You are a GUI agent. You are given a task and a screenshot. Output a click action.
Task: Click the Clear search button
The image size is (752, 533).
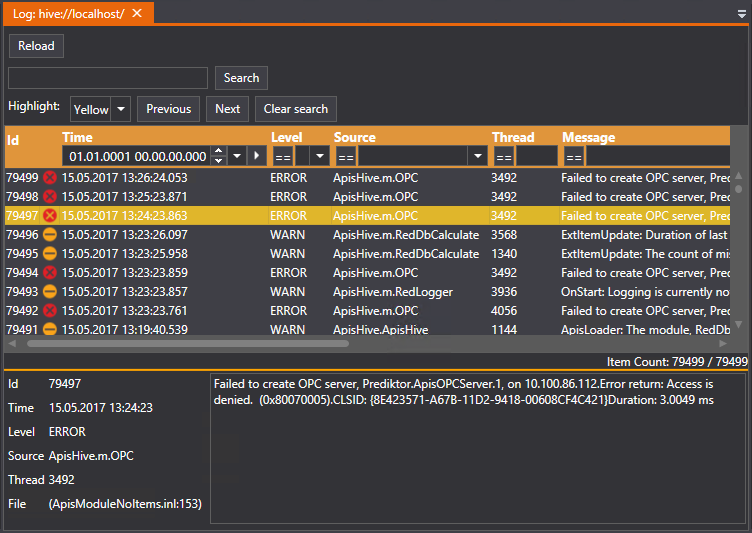tap(296, 109)
